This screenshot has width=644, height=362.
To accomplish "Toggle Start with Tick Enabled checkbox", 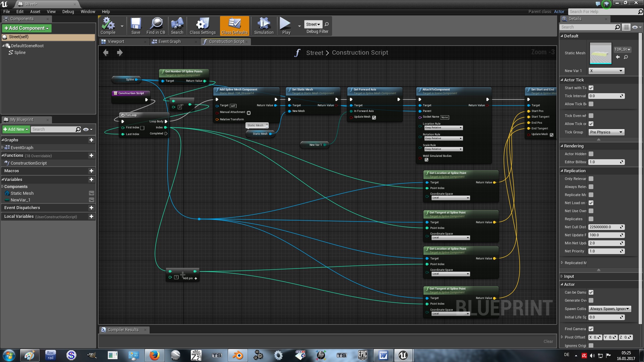I will point(591,88).
